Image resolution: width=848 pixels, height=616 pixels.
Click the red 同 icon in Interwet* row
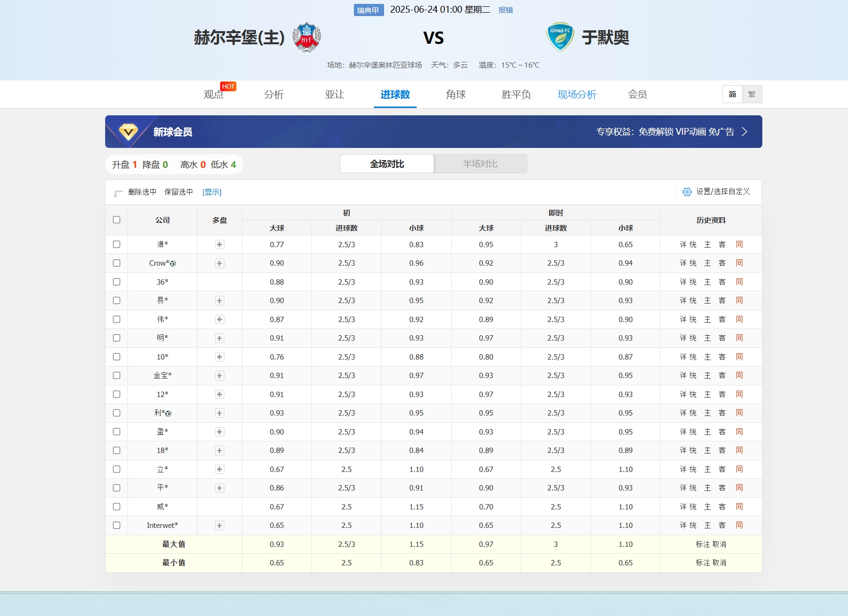click(739, 525)
